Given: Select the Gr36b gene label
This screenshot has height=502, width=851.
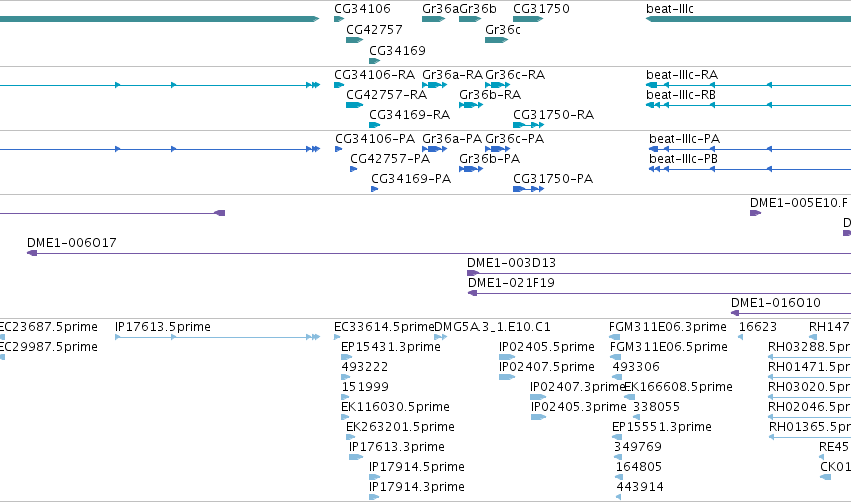Looking at the screenshot, I should coord(478,9).
